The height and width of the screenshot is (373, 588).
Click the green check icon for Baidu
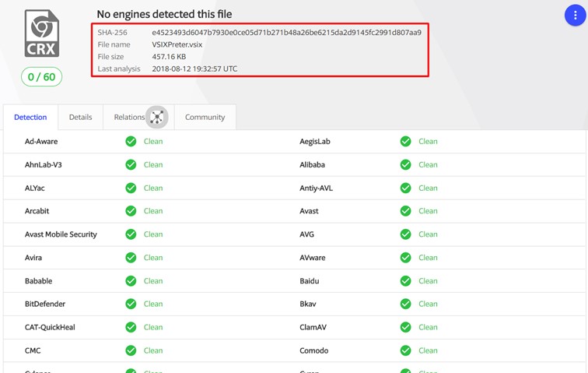(405, 281)
